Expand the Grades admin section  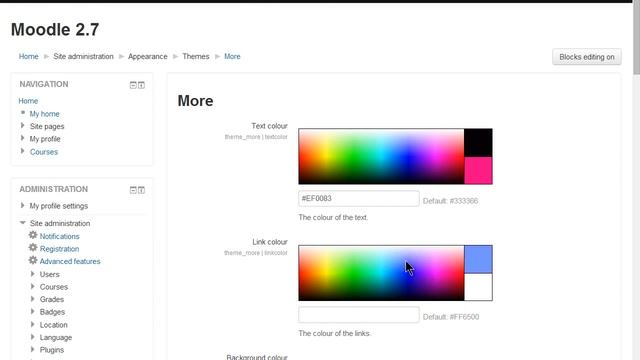coord(33,299)
